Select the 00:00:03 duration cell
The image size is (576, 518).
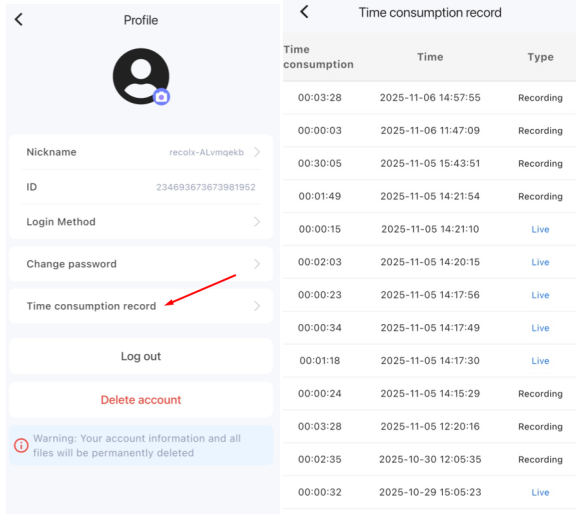point(320,130)
